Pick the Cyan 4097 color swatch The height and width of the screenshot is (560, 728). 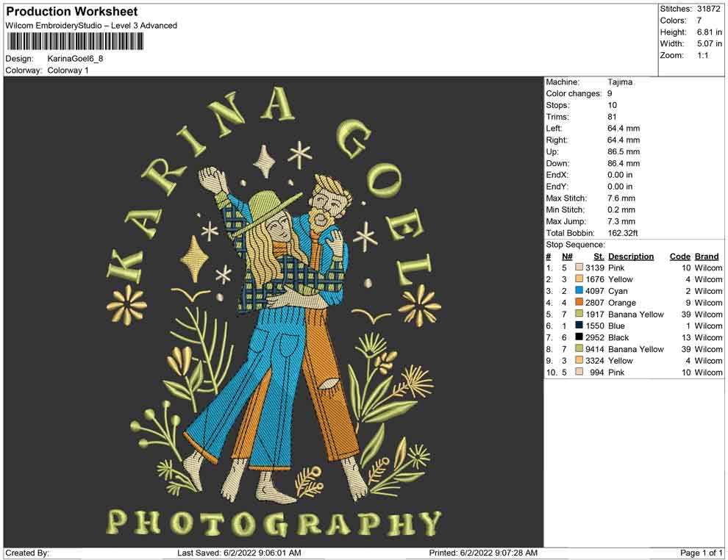point(579,291)
